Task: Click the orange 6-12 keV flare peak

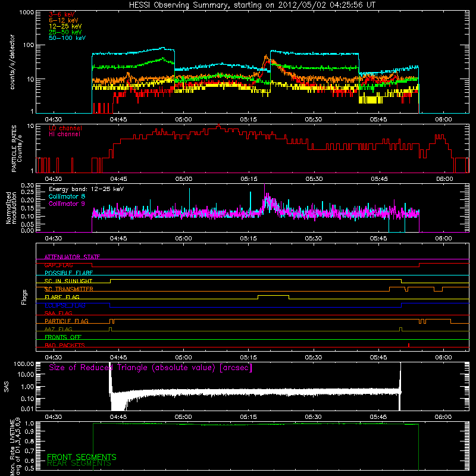Action: click(x=266, y=57)
